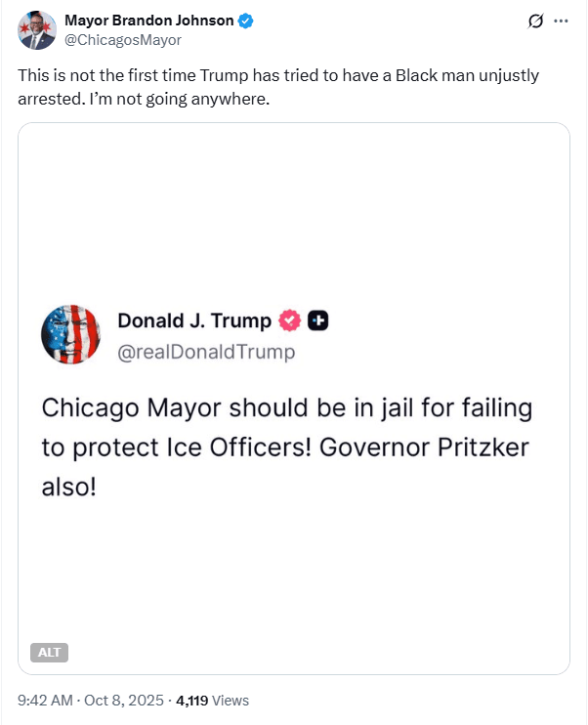Open the three-dot more options menu

pos(561,21)
